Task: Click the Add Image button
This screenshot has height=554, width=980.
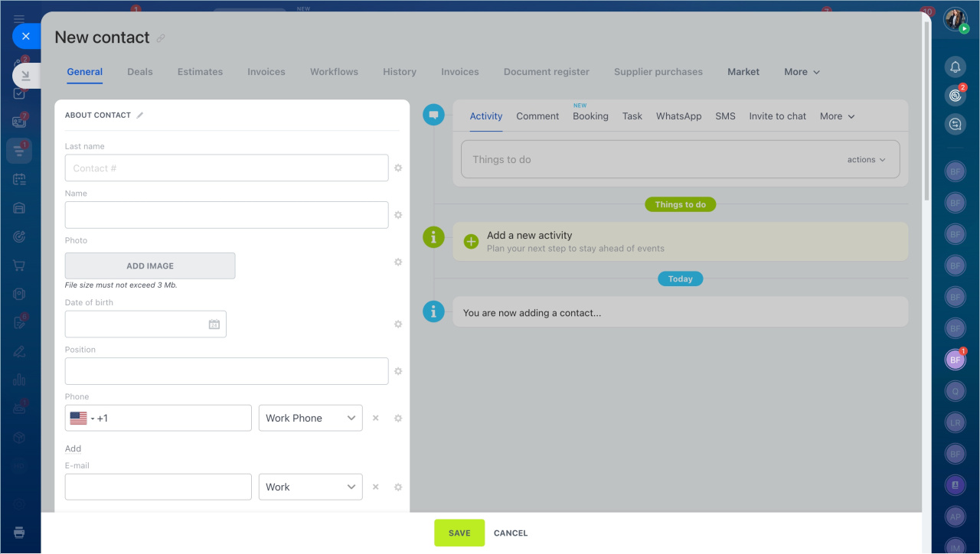Action: coord(150,266)
